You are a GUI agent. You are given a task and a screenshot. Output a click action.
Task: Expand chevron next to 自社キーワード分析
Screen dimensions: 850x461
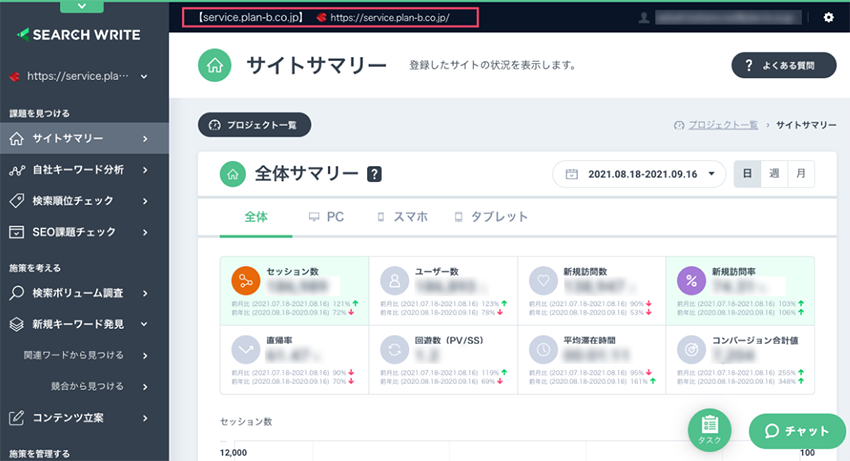(x=145, y=170)
